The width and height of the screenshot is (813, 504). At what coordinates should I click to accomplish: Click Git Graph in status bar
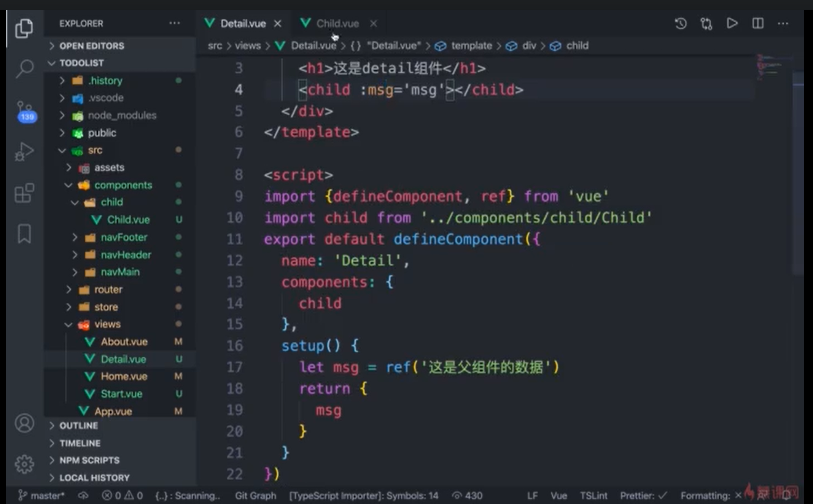point(255,496)
